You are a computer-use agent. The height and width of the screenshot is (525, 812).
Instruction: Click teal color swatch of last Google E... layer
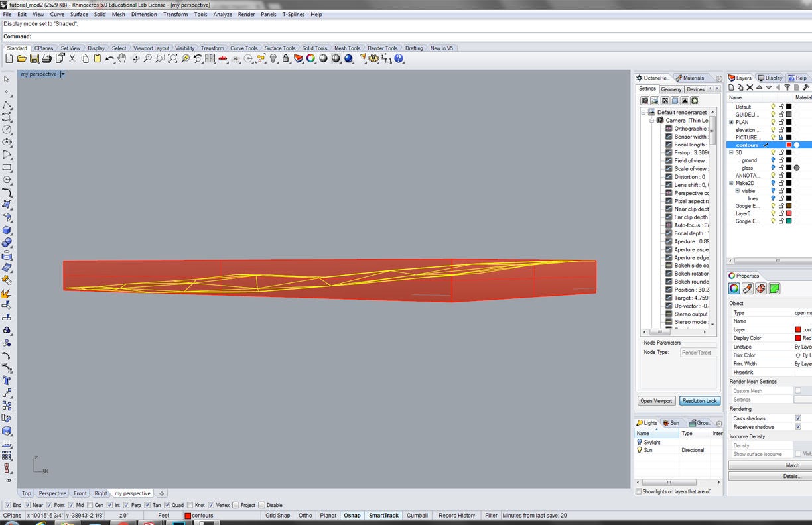coord(789,221)
